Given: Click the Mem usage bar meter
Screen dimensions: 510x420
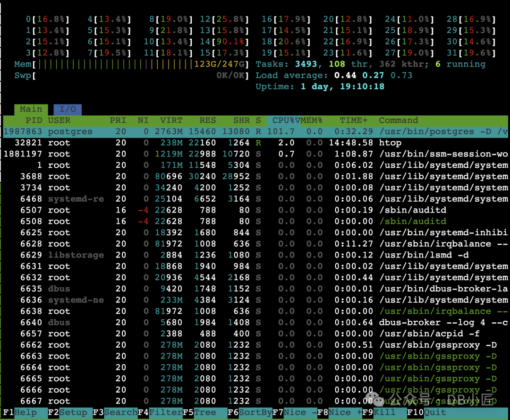Looking at the screenshot, I should (x=132, y=64).
